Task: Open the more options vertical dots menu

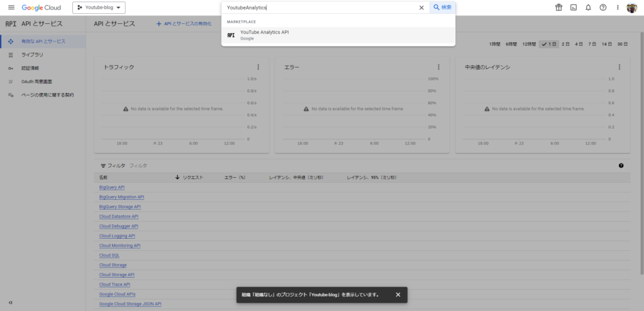Action: (x=618, y=8)
